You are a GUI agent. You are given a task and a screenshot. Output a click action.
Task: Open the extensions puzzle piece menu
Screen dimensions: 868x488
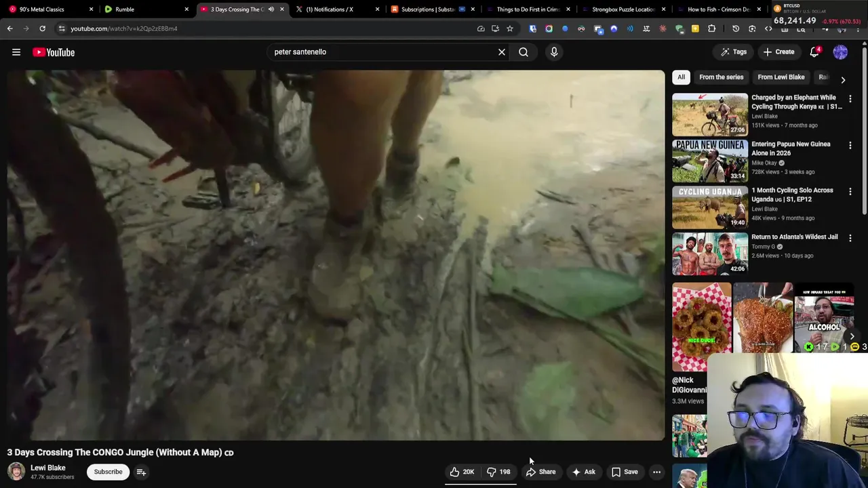coord(711,28)
